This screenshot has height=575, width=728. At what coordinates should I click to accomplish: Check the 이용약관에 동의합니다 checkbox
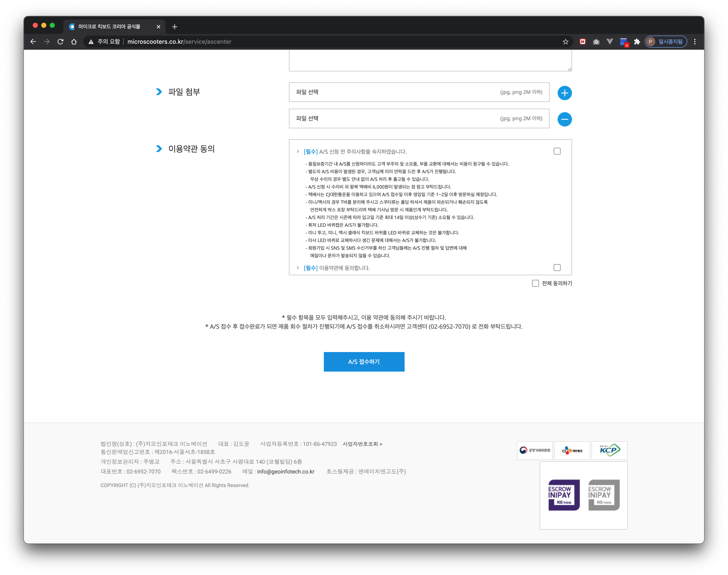tap(557, 268)
